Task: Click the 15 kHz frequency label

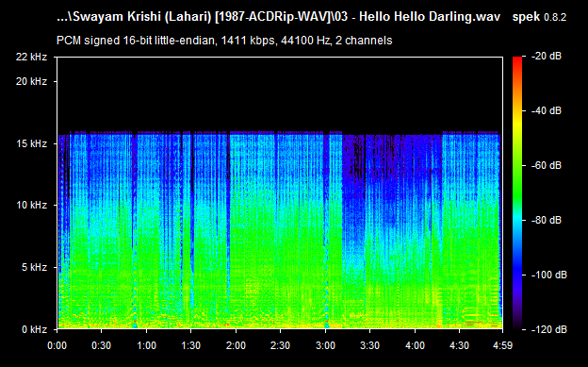Action: (x=31, y=143)
